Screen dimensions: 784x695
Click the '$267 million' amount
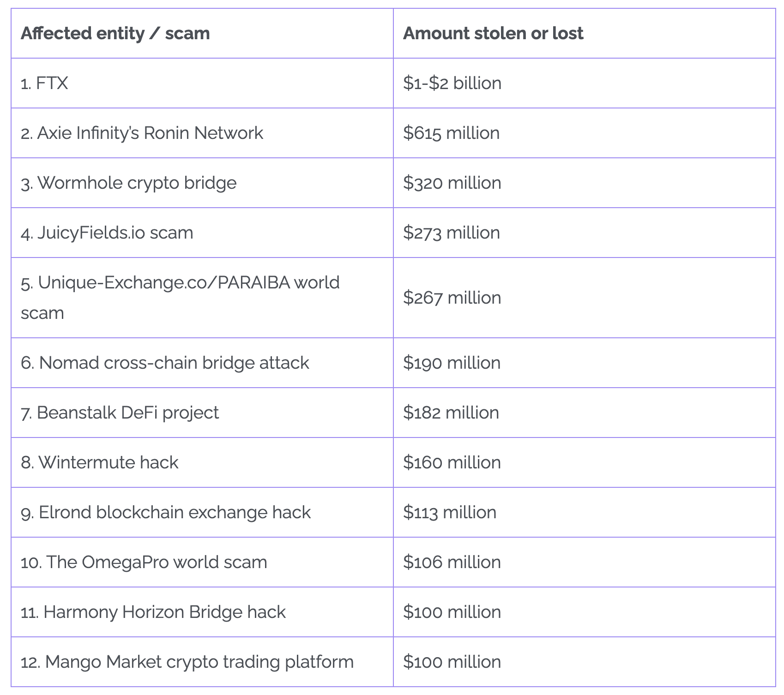(x=452, y=298)
